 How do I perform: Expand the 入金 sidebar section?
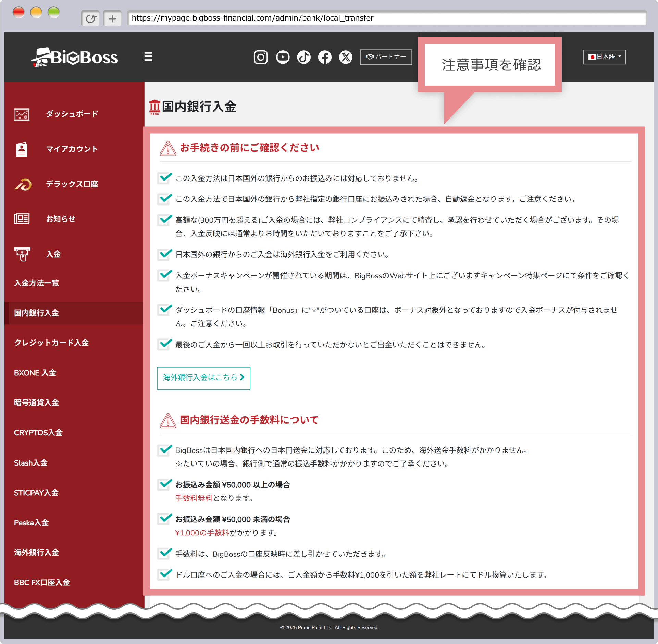53,254
